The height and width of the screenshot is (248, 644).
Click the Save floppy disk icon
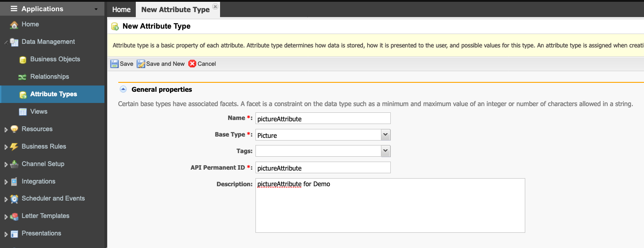pyautogui.click(x=115, y=64)
